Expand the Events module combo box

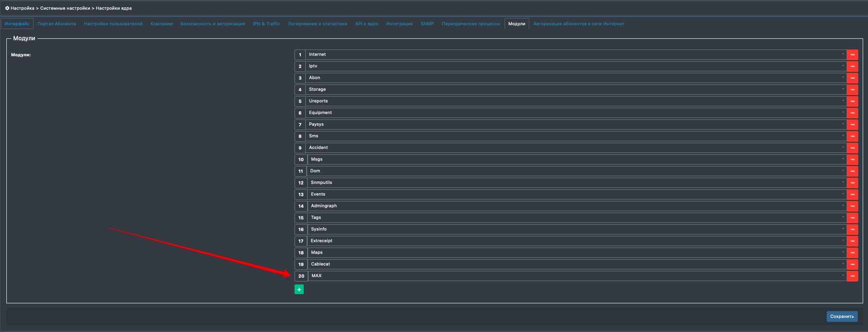(577, 195)
